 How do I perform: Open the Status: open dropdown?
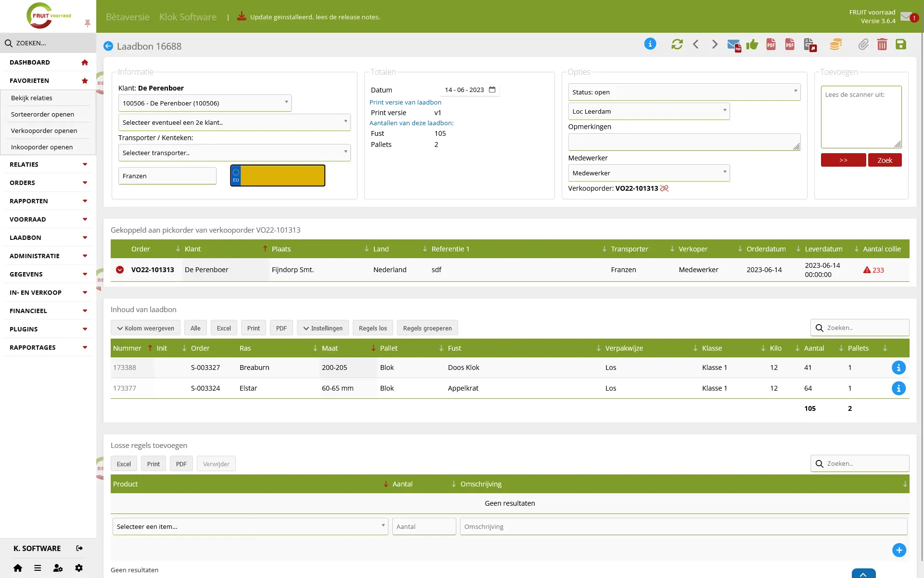(684, 92)
